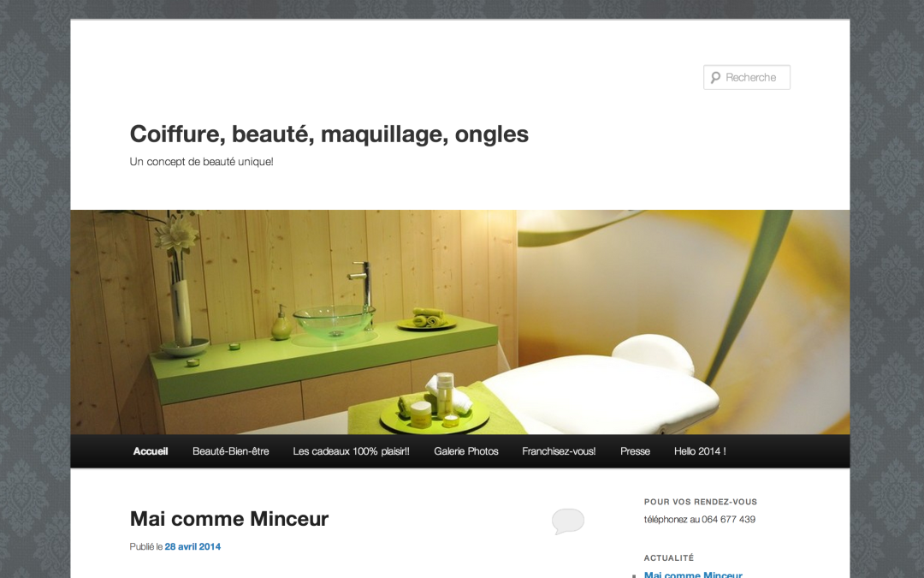
Task: Click the Actualité sidebar heading
Action: [x=669, y=558]
